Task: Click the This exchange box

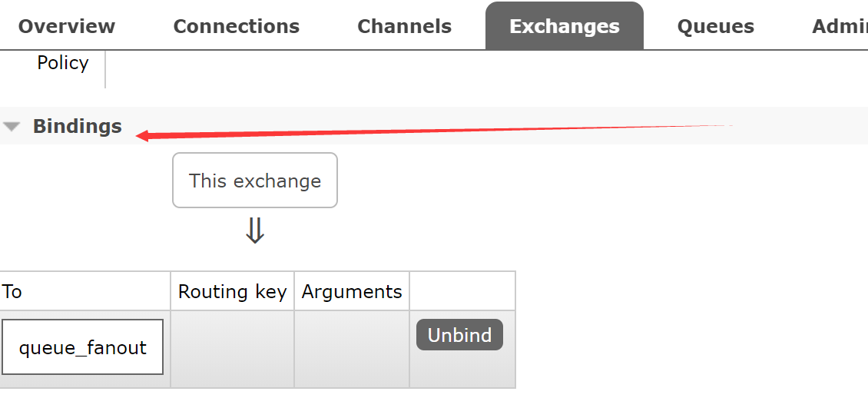Action: pos(255,181)
